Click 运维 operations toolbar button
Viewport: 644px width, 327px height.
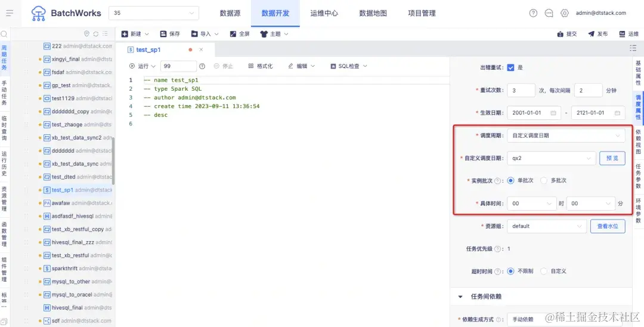pyautogui.click(x=628, y=34)
